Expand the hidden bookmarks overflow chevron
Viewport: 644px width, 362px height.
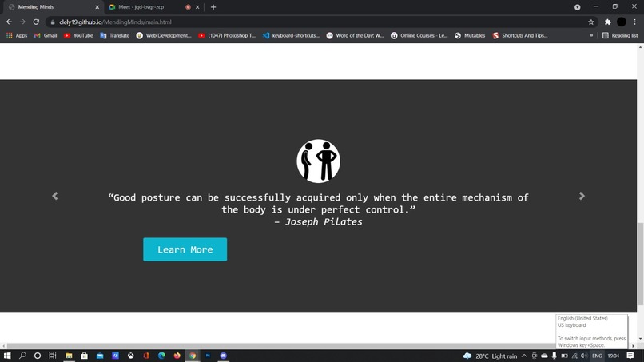tap(591, 35)
